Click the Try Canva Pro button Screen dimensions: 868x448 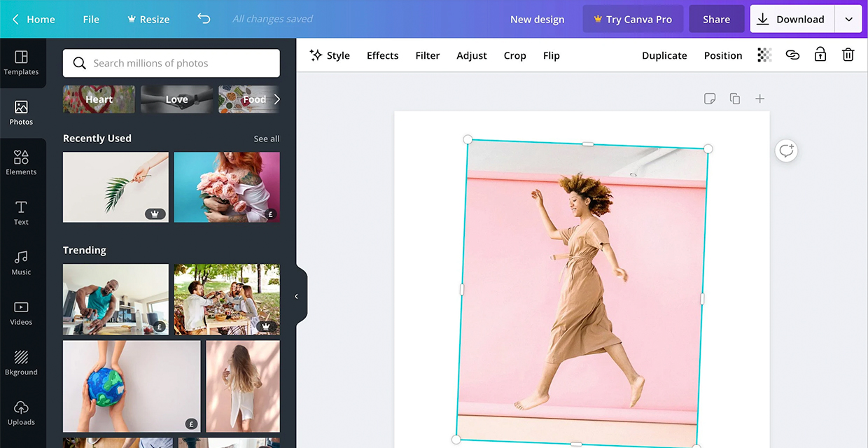633,19
